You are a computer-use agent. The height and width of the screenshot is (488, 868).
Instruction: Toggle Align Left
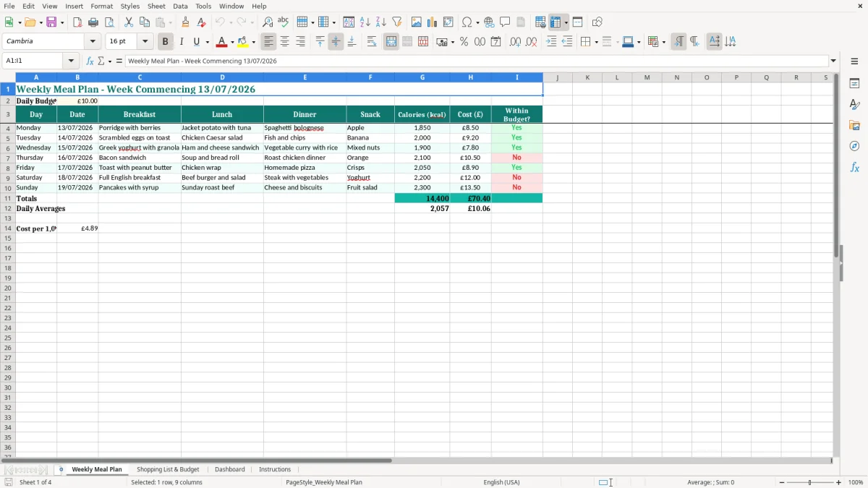click(268, 42)
